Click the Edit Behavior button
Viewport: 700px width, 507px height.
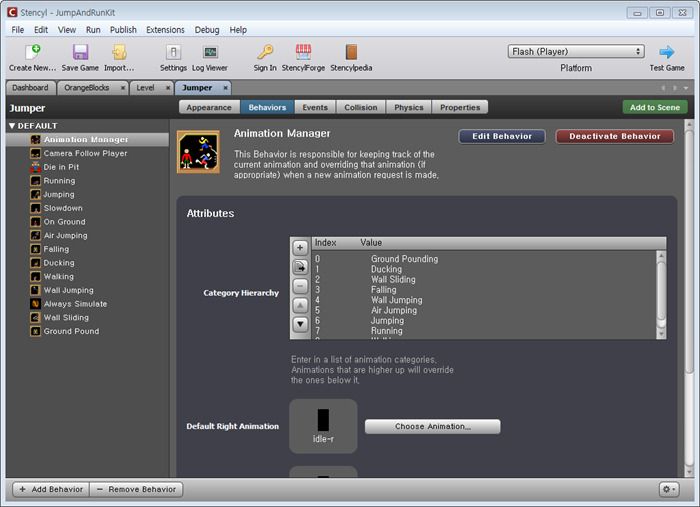502,136
